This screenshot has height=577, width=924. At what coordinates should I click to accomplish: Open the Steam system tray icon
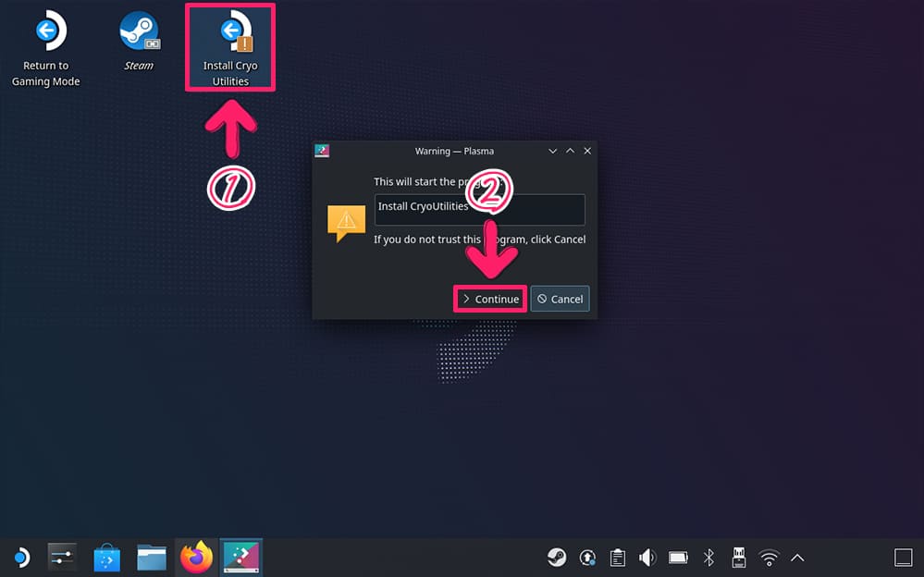tap(556, 557)
